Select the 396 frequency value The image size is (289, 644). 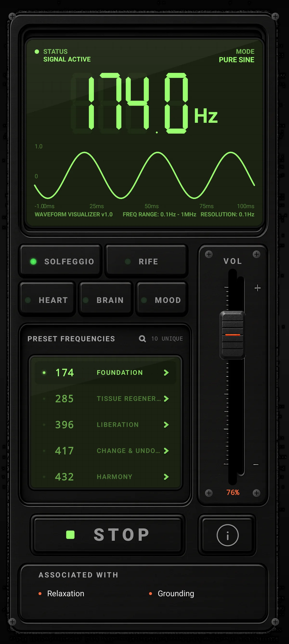point(64,425)
